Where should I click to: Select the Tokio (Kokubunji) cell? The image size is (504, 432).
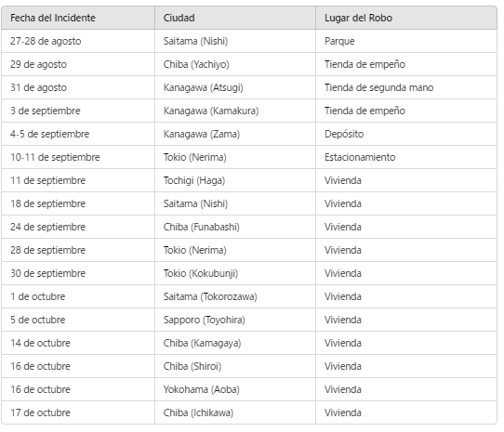click(235, 273)
